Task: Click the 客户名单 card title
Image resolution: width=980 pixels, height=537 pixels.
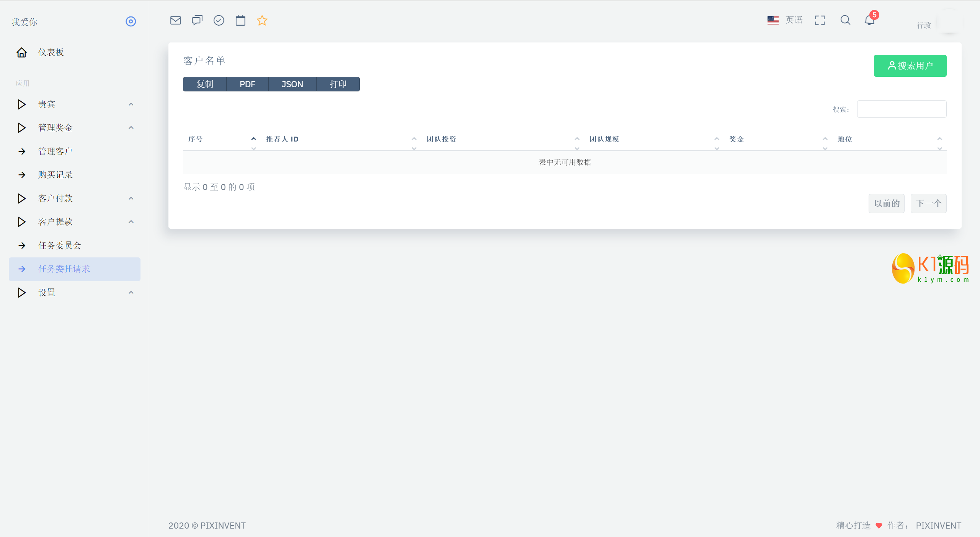Action: (x=204, y=61)
